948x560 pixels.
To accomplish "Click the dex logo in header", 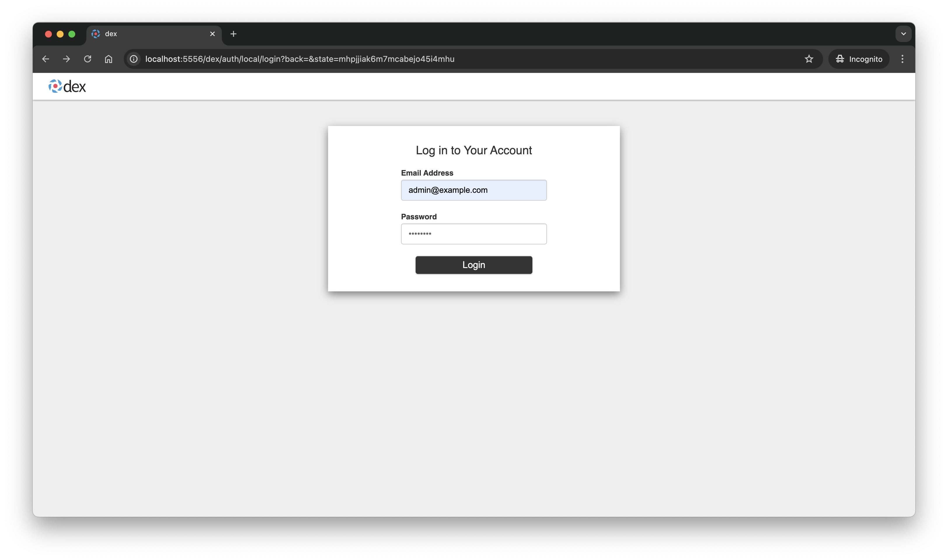I will click(67, 86).
